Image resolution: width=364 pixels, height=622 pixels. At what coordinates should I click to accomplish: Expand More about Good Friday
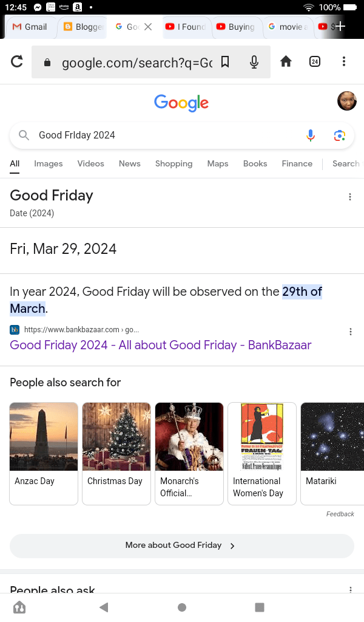click(x=181, y=545)
